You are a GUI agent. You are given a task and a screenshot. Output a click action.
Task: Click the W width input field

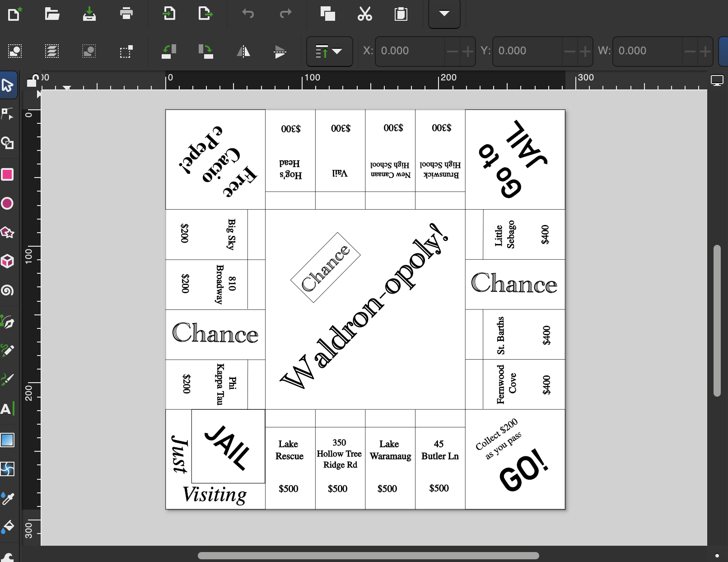[648, 51]
